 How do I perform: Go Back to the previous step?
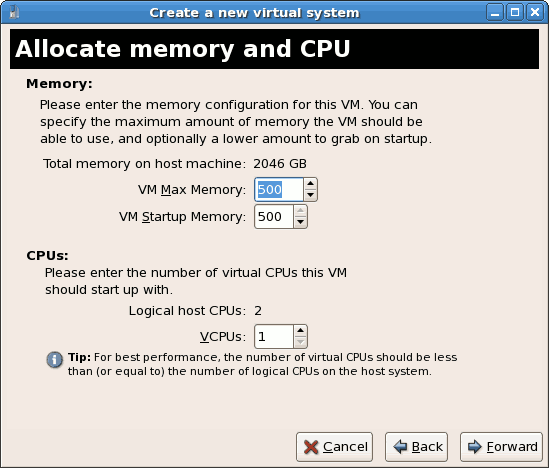tap(416, 447)
